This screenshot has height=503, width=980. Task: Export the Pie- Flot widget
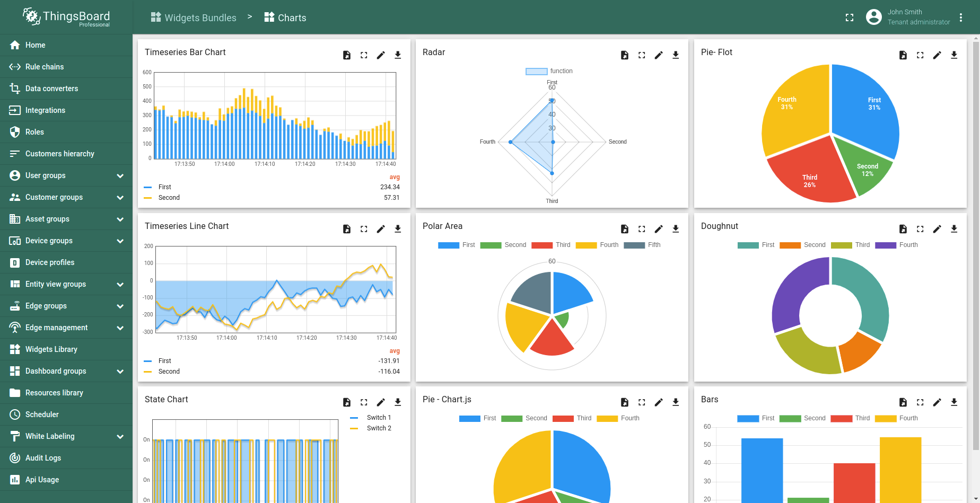pyautogui.click(x=903, y=55)
